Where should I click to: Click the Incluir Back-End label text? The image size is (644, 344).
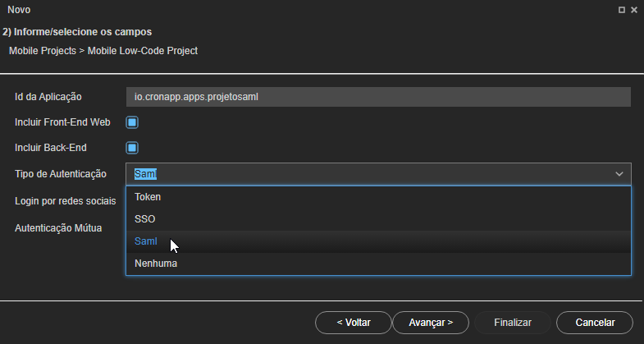click(51, 148)
